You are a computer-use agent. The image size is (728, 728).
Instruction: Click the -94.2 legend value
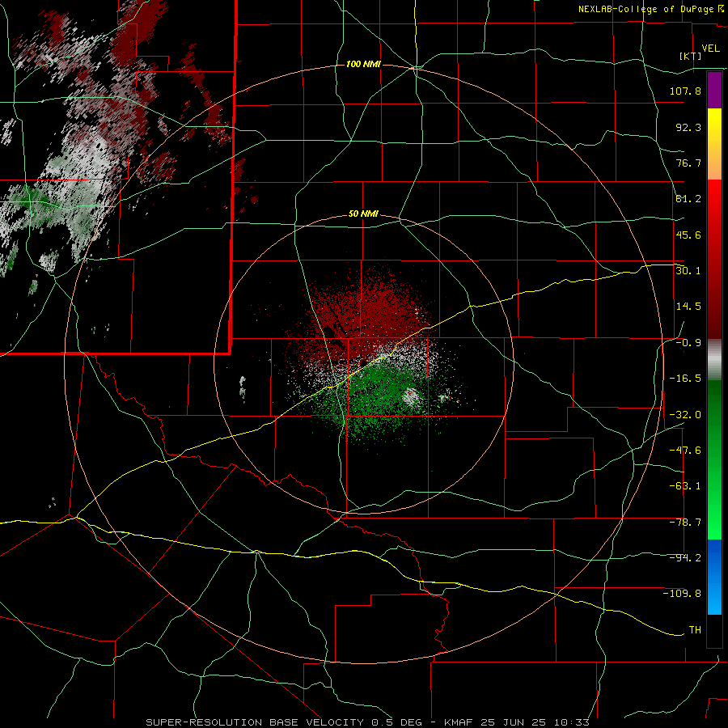pyautogui.click(x=685, y=558)
